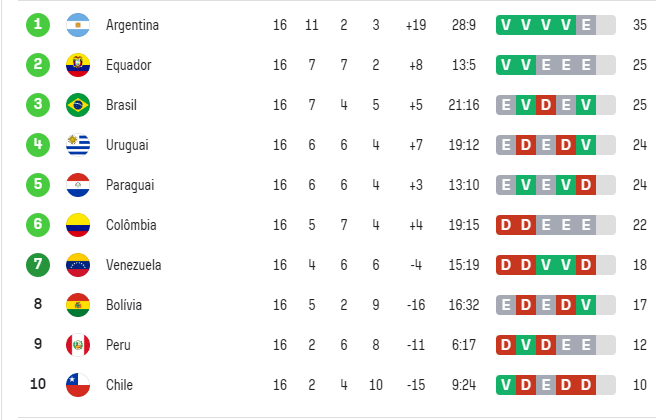The height and width of the screenshot is (420, 672).
Task: Click the Chile flag icon
Action: tap(78, 385)
